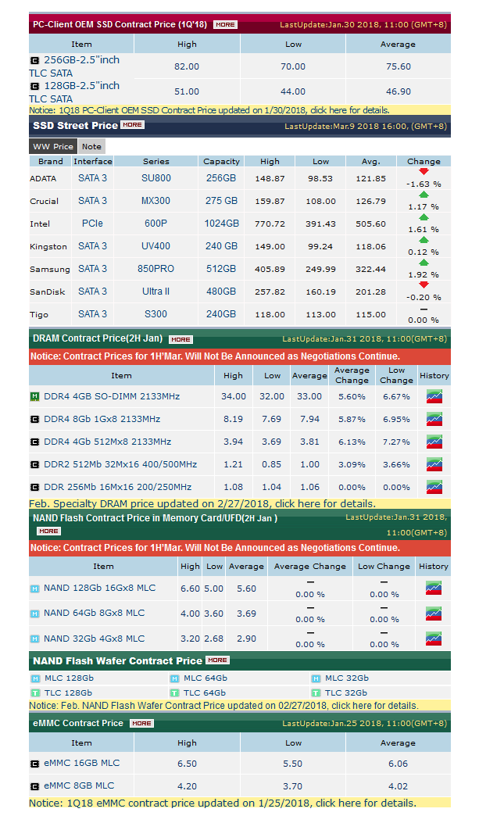
Task: Open the Feb. Specialty DRAM price notice
Action: click(202, 504)
